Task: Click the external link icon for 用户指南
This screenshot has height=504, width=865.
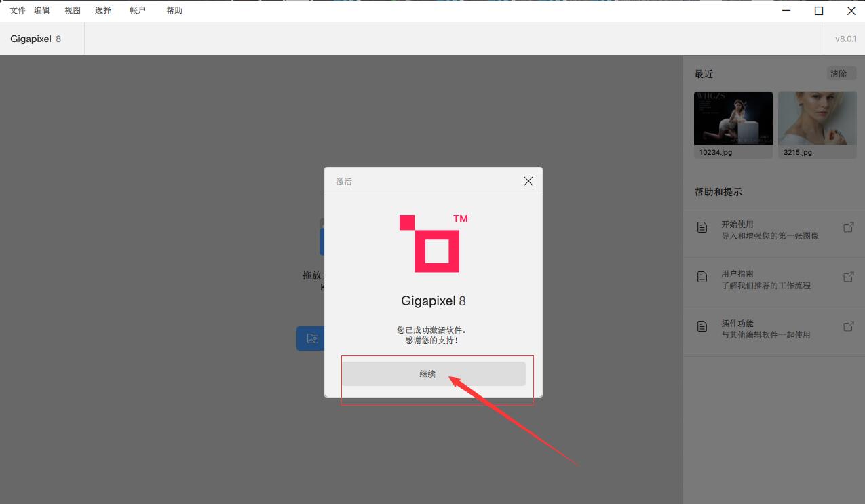Action: coord(848,277)
